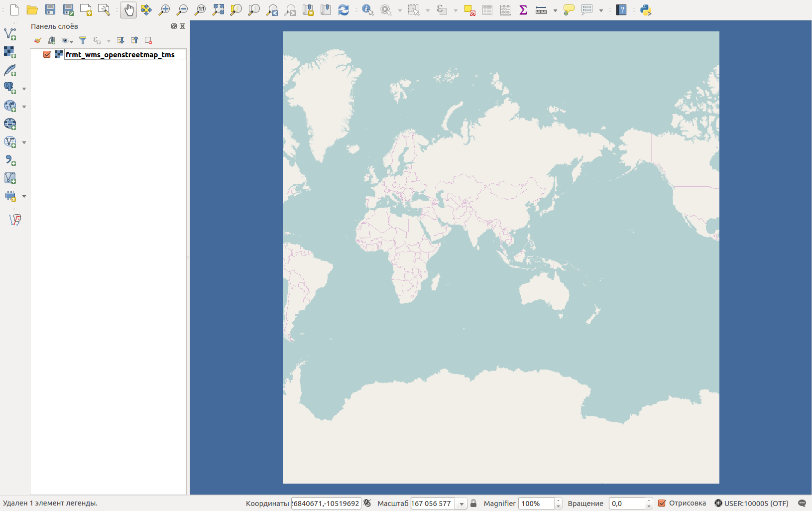Increase the Magnifier value with stepper
The width and height of the screenshot is (812, 511).
[558, 501]
